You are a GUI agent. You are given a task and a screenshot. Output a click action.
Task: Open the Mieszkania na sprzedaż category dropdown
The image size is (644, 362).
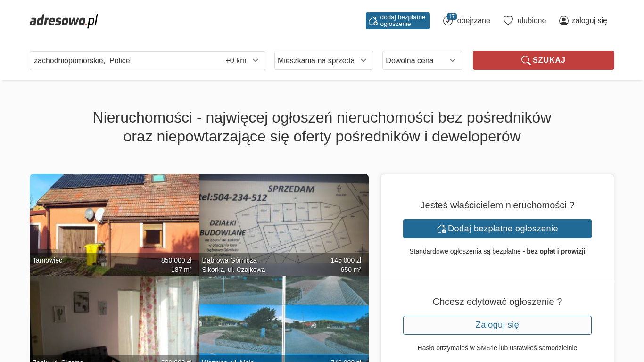[x=323, y=60]
